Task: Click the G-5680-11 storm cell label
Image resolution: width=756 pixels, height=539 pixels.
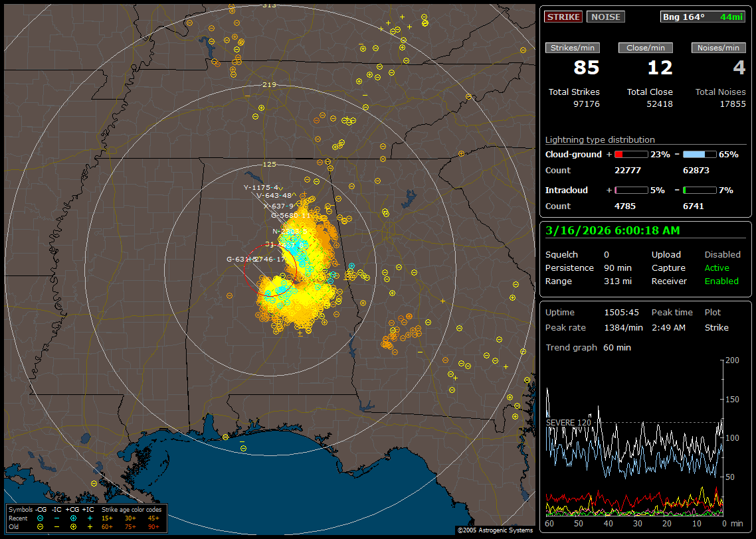Action: 291,215
